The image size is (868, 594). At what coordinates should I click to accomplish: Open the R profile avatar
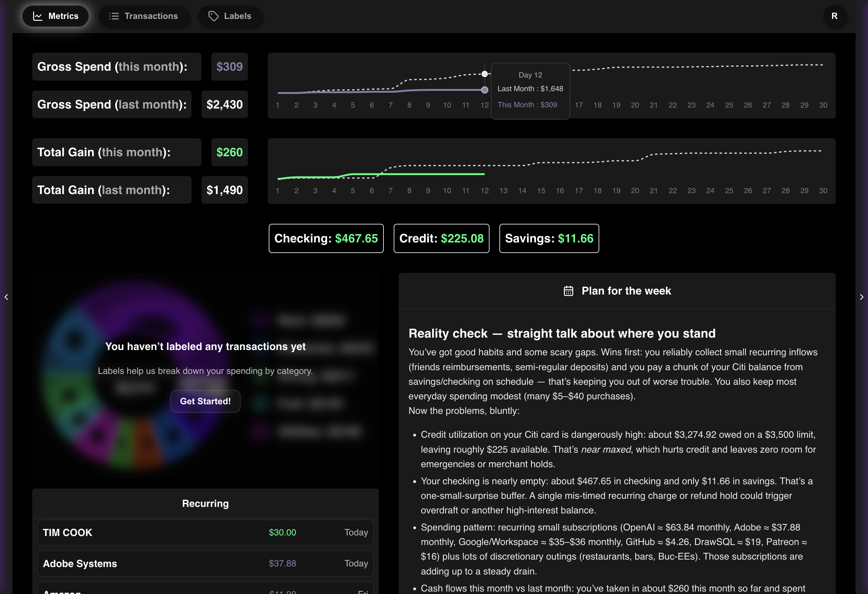click(x=835, y=16)
